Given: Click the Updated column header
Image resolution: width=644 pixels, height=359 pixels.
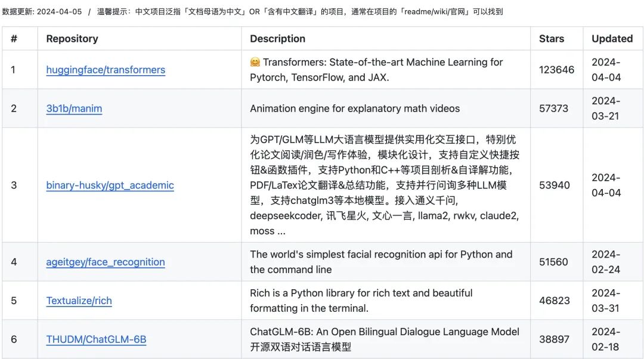Looking at the screenshot, I should point(612,38).
